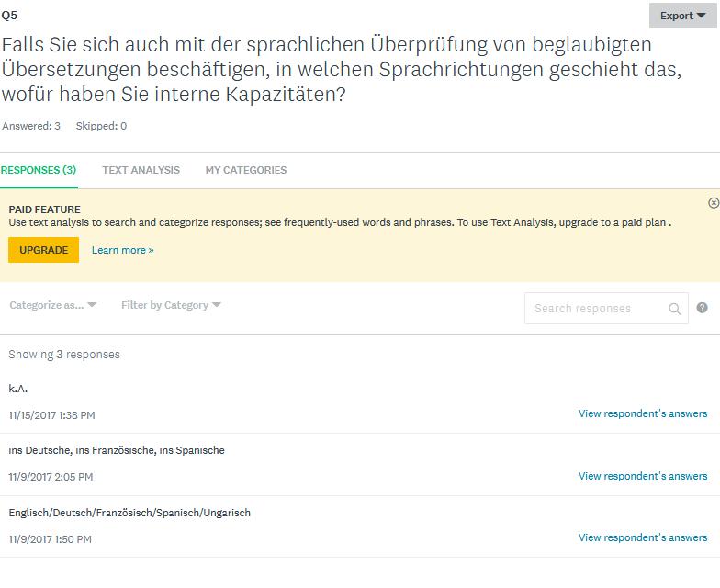Select the Responses (3) tab
The image size is (720, 588).
39,170
